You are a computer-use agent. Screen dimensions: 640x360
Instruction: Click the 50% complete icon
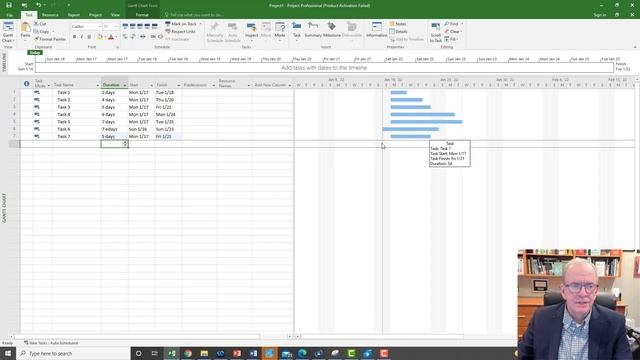140,26
